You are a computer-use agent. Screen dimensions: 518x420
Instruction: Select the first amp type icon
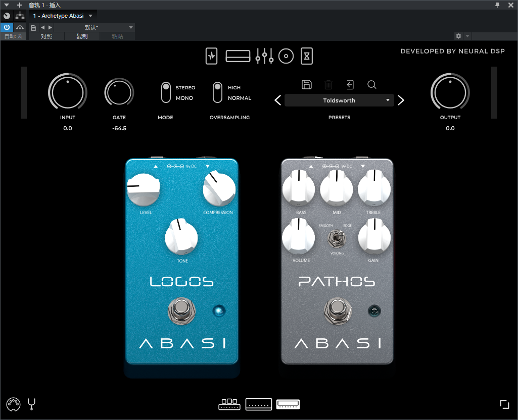(229, 404)
